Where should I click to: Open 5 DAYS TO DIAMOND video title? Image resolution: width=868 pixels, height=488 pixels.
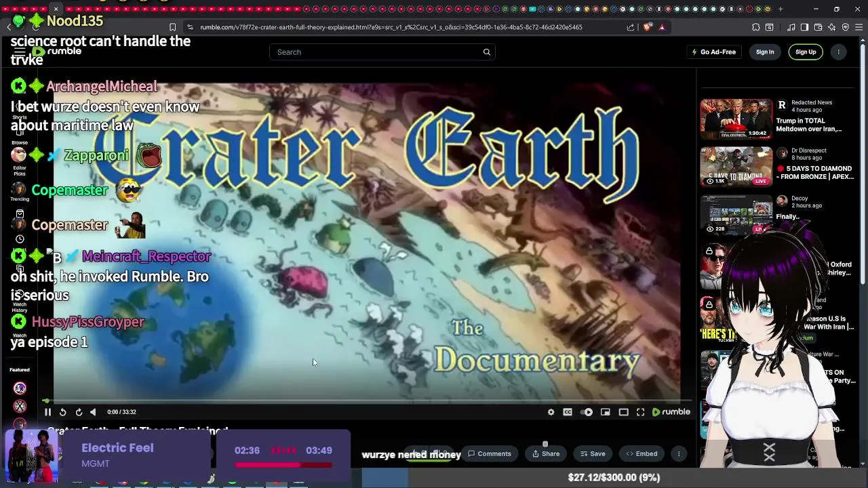[814, 172]
